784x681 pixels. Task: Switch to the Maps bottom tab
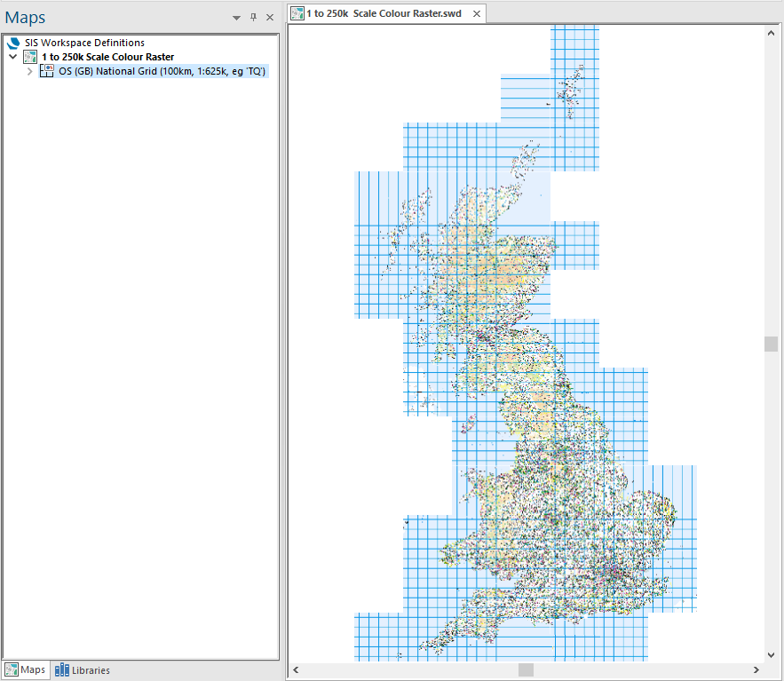26,669
